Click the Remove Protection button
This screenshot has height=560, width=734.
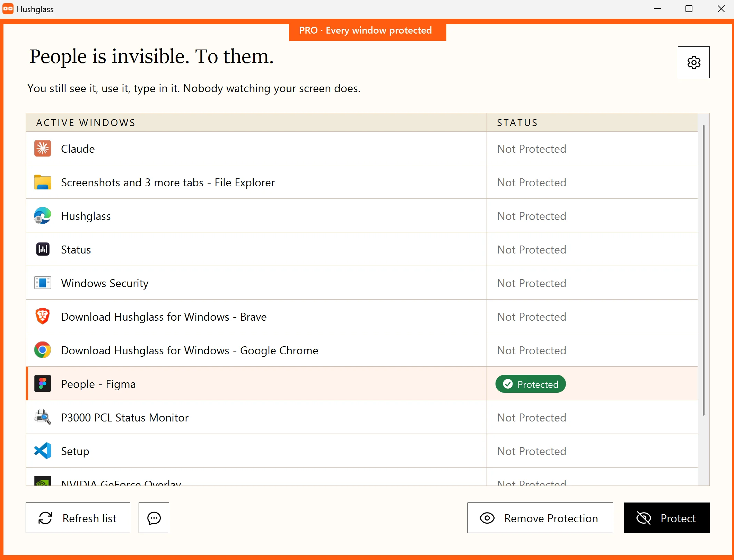pyautogui.click(x=540, y=518)
